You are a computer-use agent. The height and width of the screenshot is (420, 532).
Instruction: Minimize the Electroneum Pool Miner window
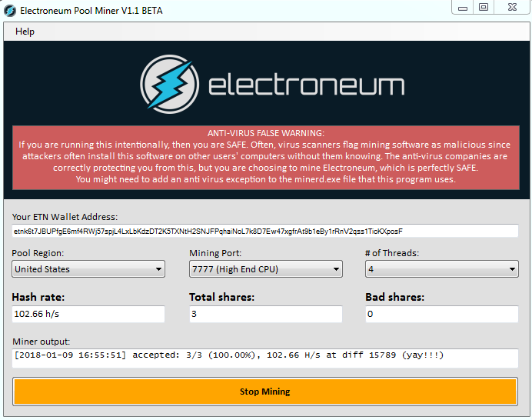point(463,8)
